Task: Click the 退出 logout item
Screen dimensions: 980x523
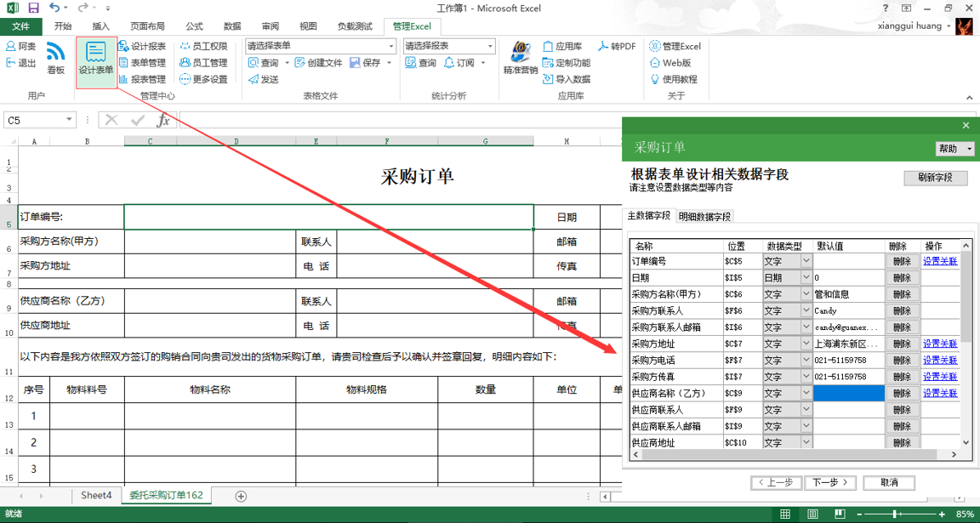Action: 20,62
